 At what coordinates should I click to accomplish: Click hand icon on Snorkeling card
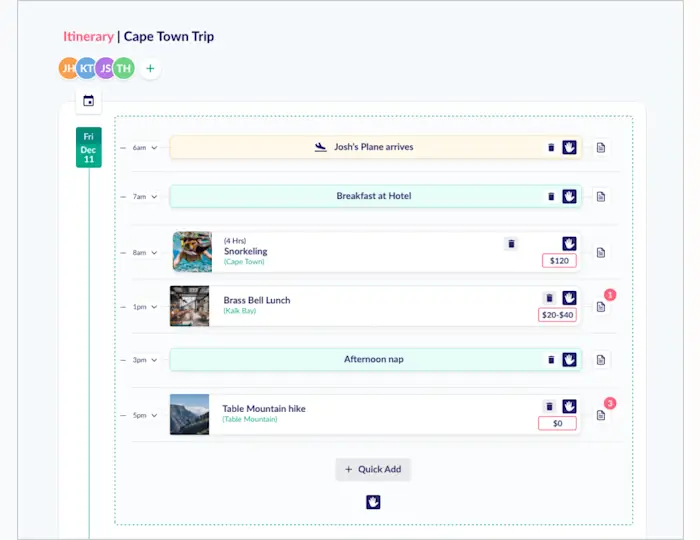569,244
